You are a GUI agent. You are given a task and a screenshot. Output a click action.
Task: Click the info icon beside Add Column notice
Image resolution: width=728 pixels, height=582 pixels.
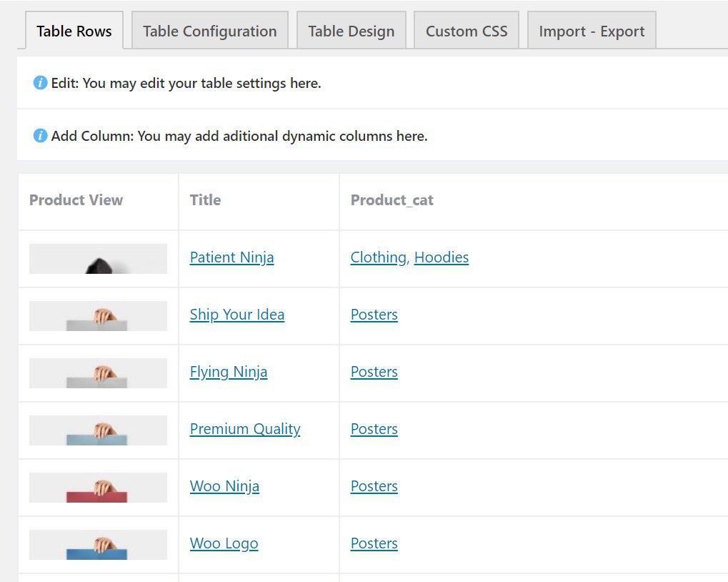40,136
